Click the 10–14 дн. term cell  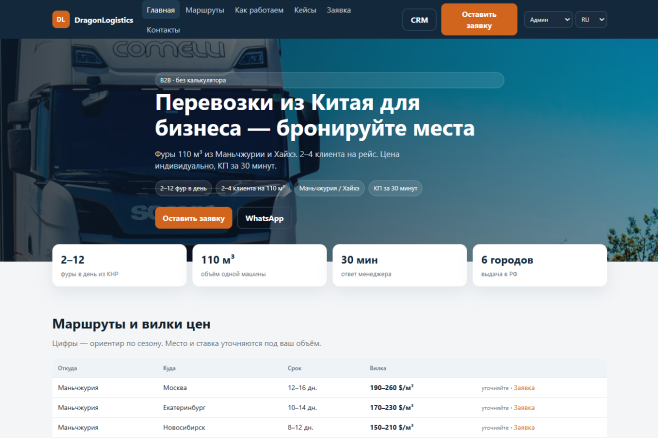tap(302, 407)
